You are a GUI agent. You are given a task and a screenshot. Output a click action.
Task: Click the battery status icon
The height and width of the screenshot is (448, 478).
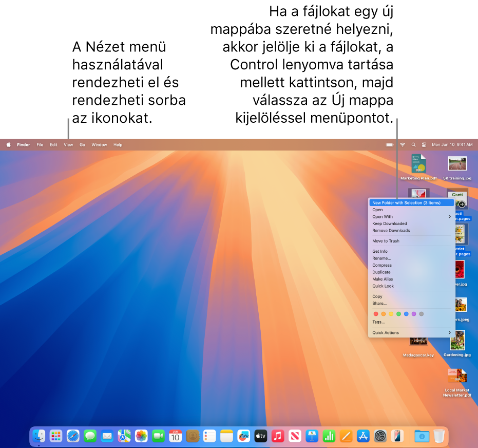point(390,145)
